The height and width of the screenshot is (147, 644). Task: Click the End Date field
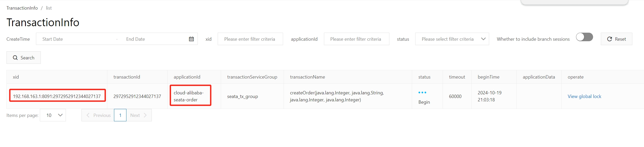pyautogui.click(x=153, y=39)
